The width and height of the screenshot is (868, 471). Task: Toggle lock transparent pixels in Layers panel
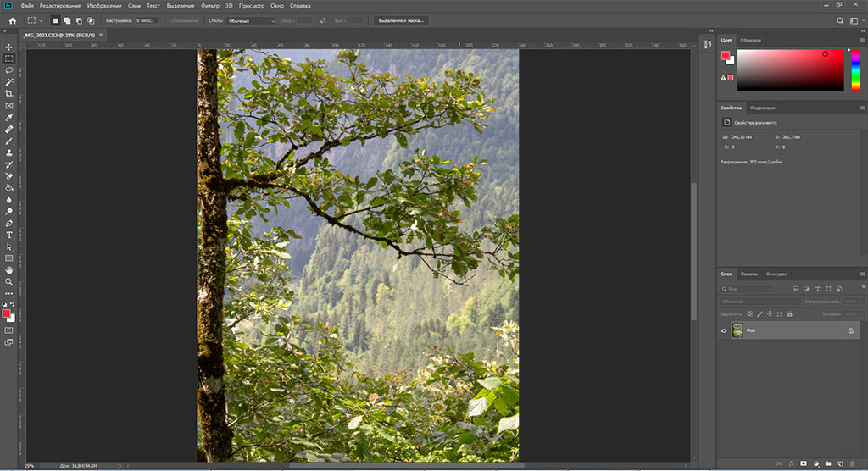[749, 313]
